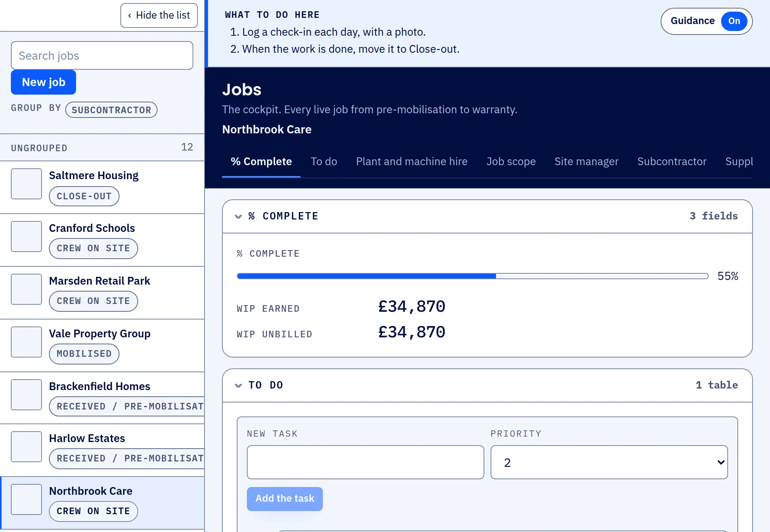Image resolution: width=770 pixels, height=532 pixels.
Task: Click the 1 table label
Action: point(717,385)
